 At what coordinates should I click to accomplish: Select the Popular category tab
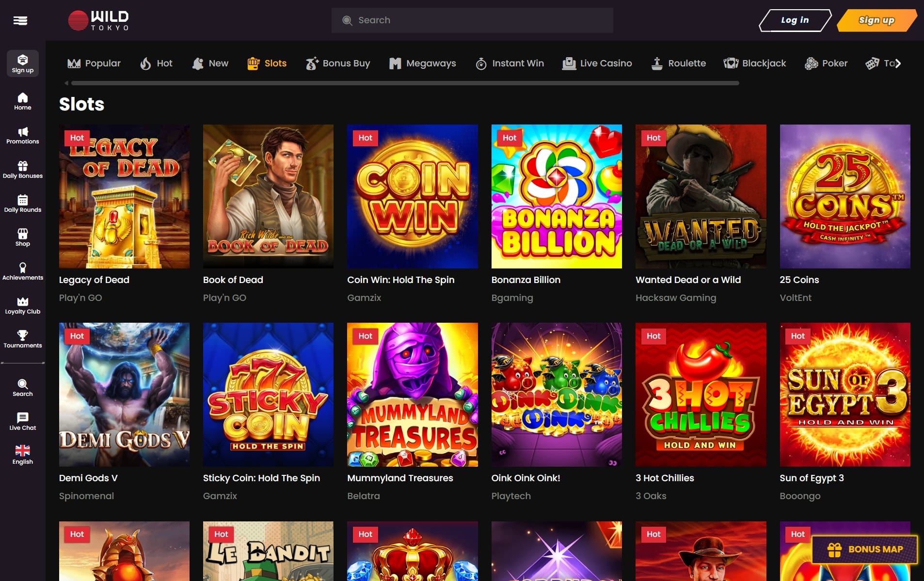(94, 63)
